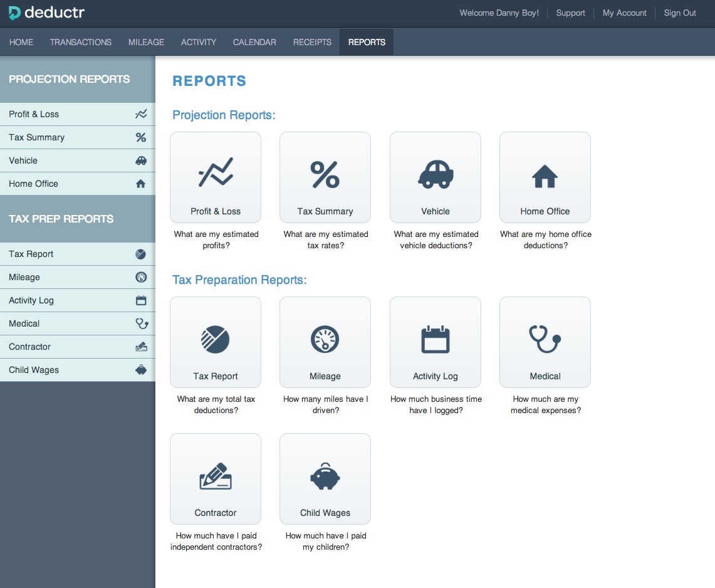Screen dimensions: 715x588
Task: Click Sign Out
Action: point(680,13)
